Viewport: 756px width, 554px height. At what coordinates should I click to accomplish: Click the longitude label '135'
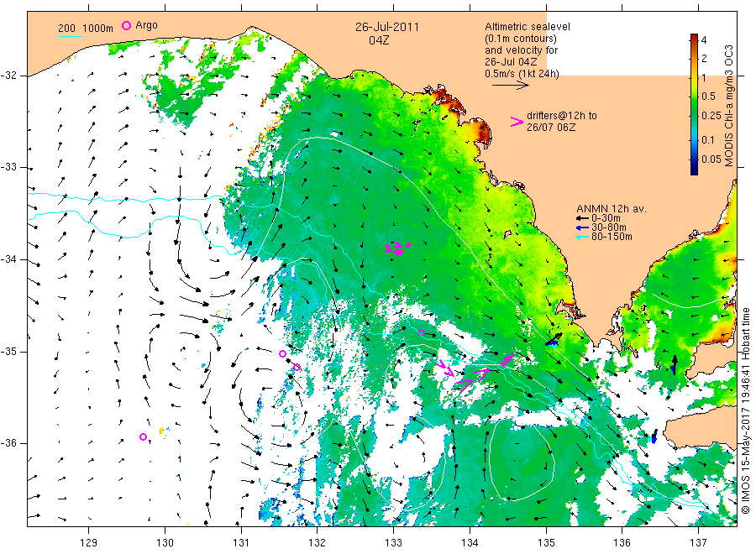tap(546, 543)
